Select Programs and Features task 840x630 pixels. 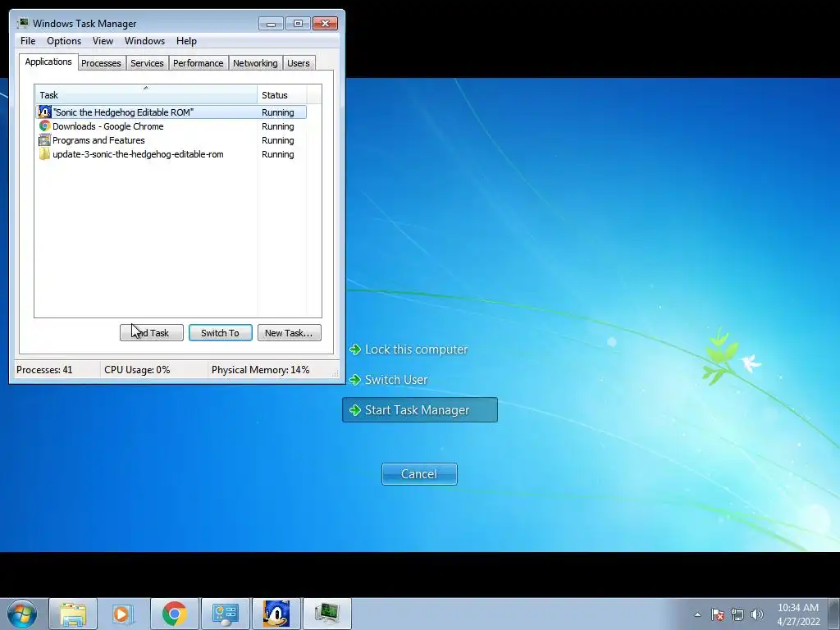coord(171,139)
